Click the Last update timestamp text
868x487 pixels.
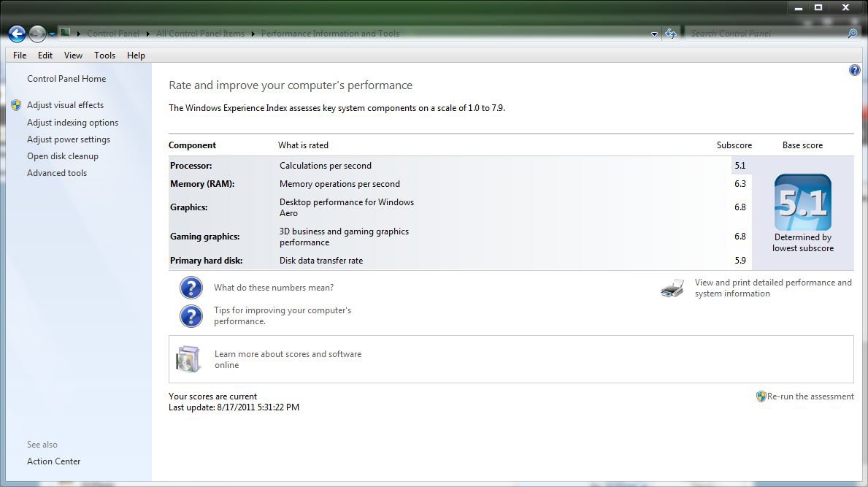234,407
